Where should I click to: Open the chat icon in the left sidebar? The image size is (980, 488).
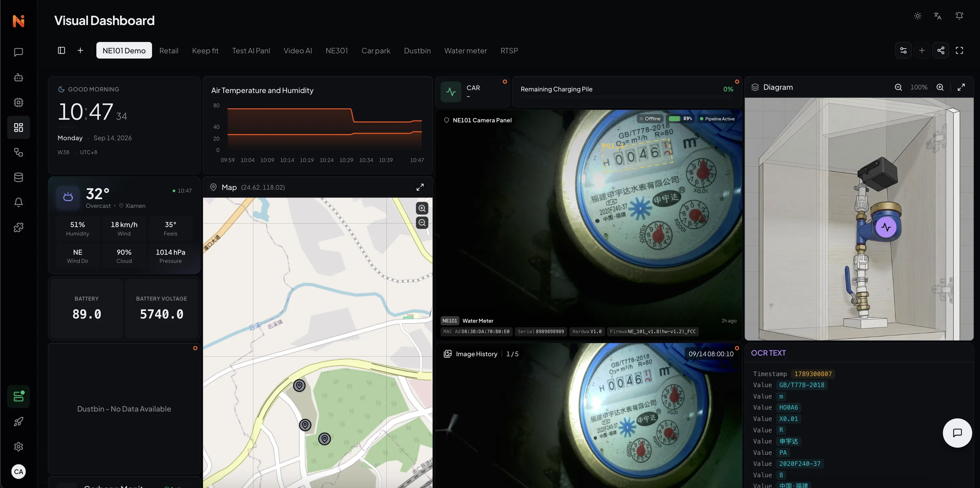click(18, 52)
